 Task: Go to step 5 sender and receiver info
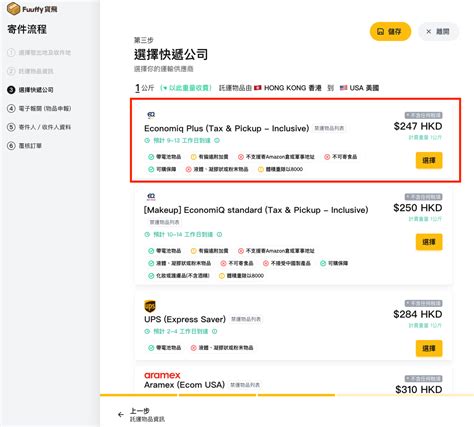point(39,127)
